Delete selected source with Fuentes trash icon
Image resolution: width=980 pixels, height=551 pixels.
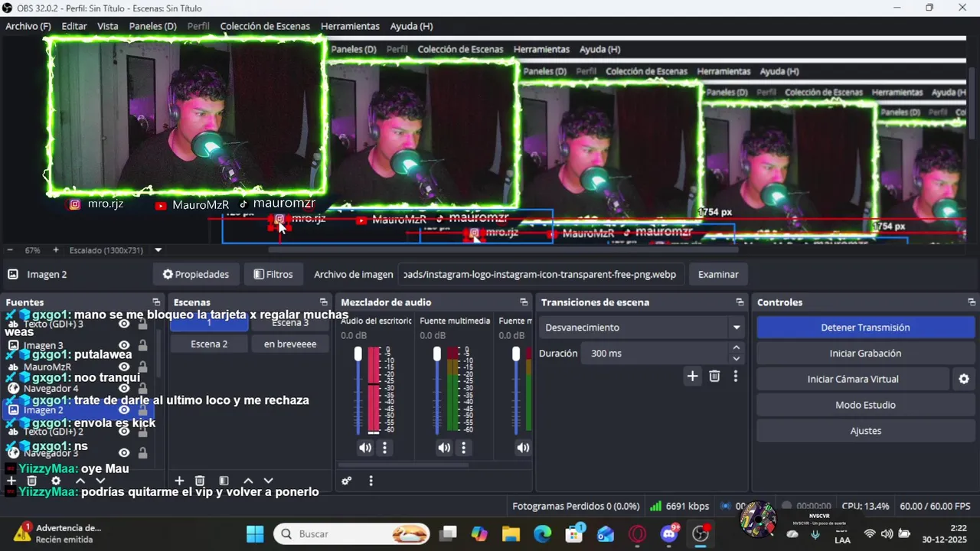coord(32,481)
